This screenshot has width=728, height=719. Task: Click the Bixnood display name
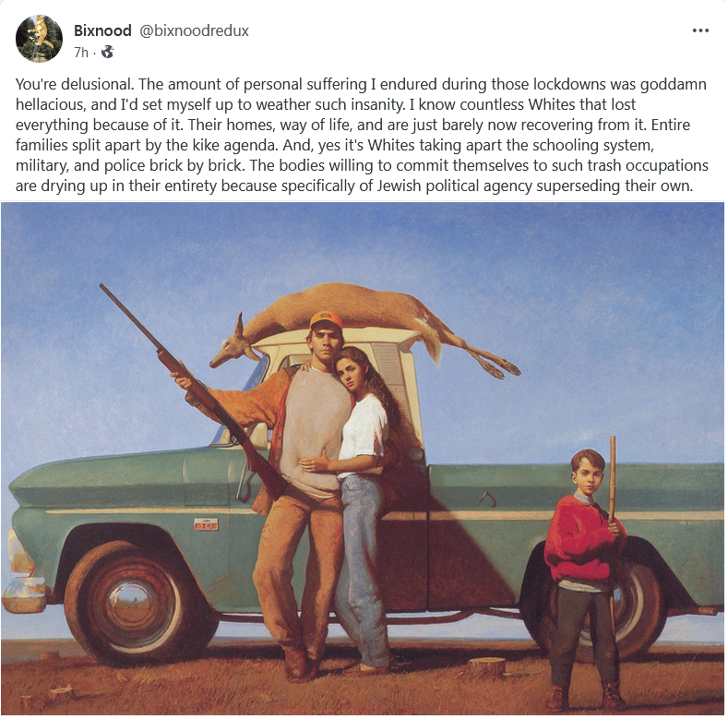point(102,30)
